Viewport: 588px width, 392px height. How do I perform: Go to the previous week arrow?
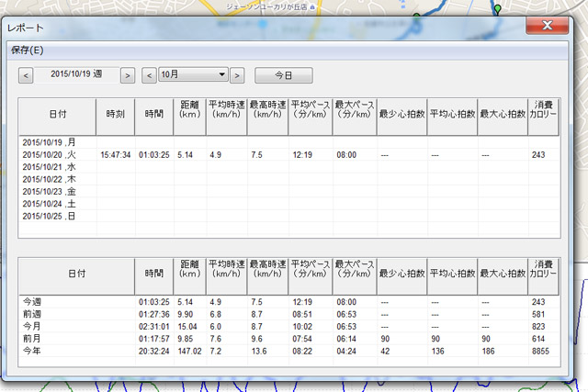pyautogui.click(x=26, y=75)
